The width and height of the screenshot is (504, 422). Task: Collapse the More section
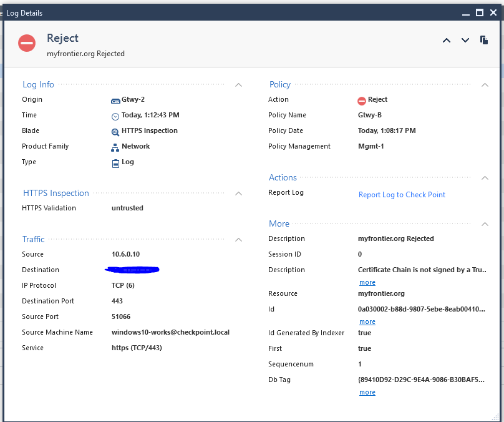tap(485, 223)
